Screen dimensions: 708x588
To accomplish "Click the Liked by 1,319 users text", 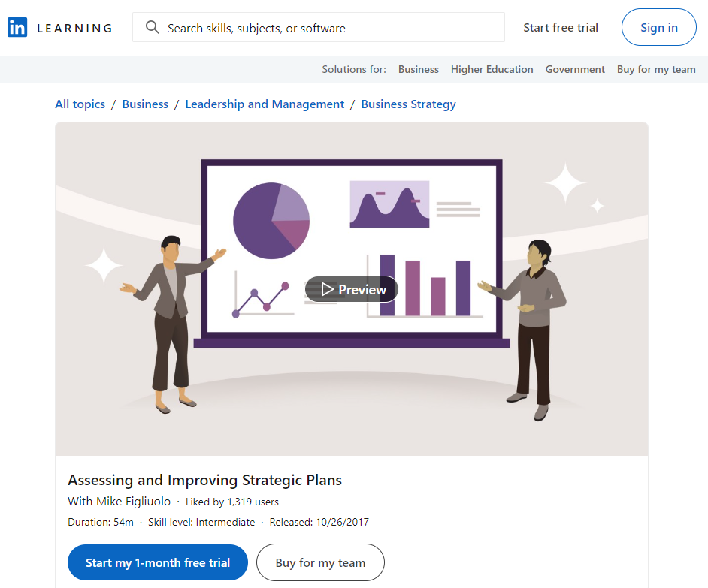I will pyautogui.click(x=232, y=502).
